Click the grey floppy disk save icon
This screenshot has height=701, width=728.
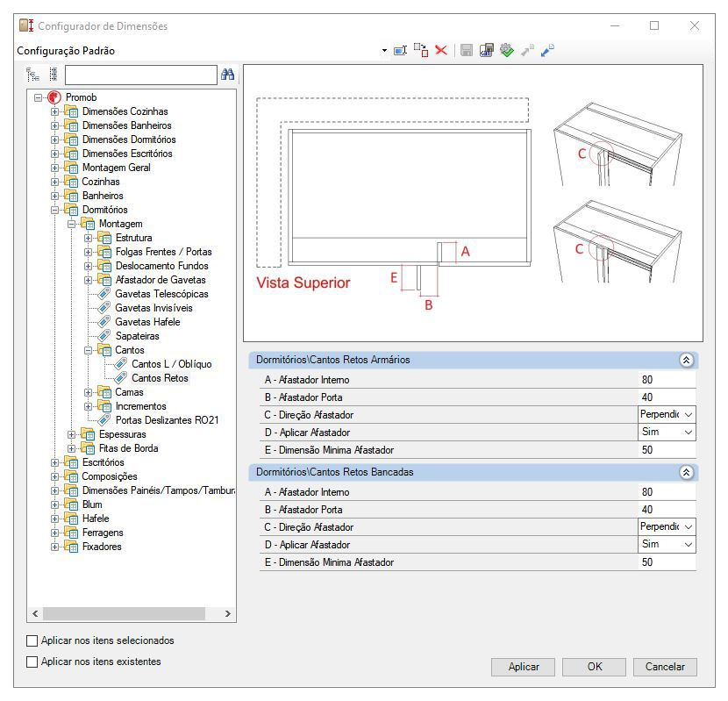(466, 50)
